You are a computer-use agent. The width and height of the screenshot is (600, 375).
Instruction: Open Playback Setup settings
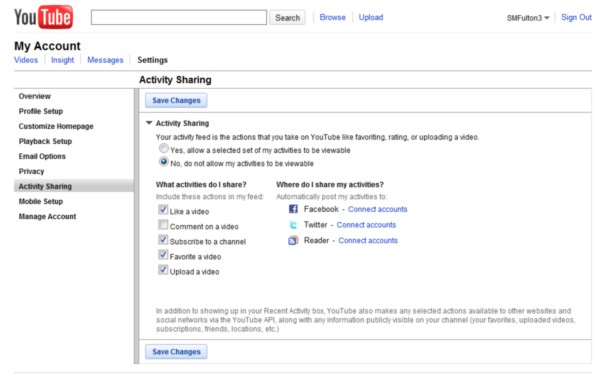[45, 141]
